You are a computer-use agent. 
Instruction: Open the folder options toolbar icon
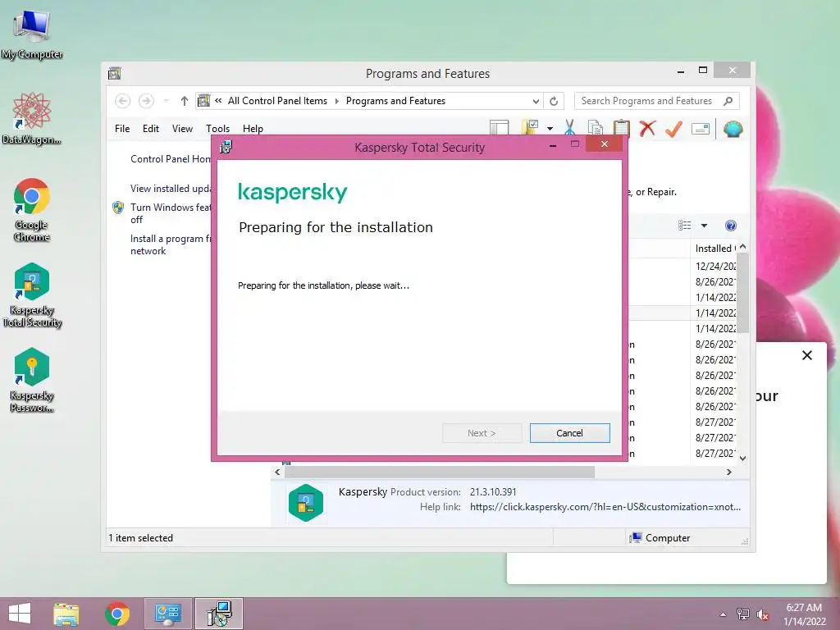[x=530, y=127]
